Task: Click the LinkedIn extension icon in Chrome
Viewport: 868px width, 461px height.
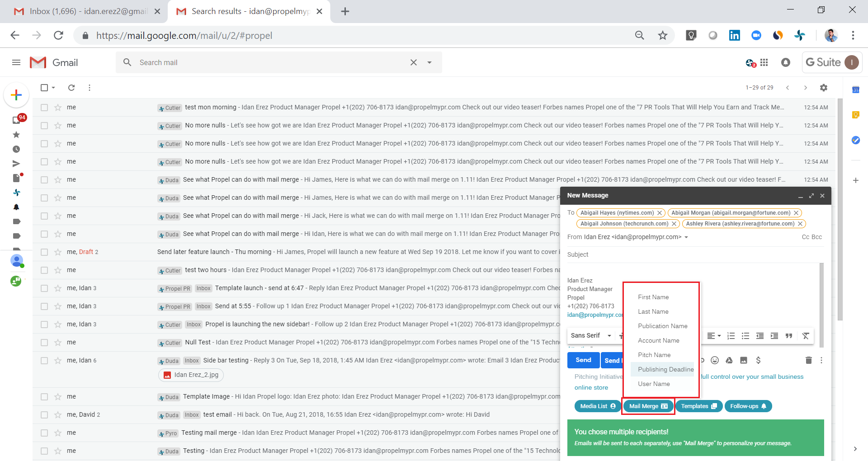Action: click(x=735, y=35)
